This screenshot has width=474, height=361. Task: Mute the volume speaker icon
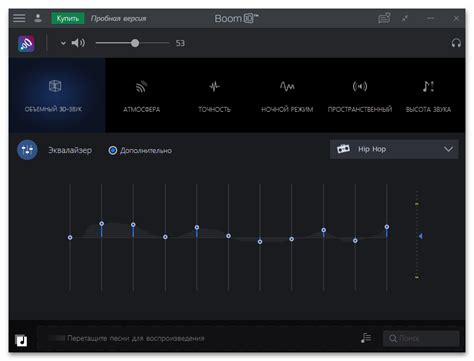[x=78, y=43]
